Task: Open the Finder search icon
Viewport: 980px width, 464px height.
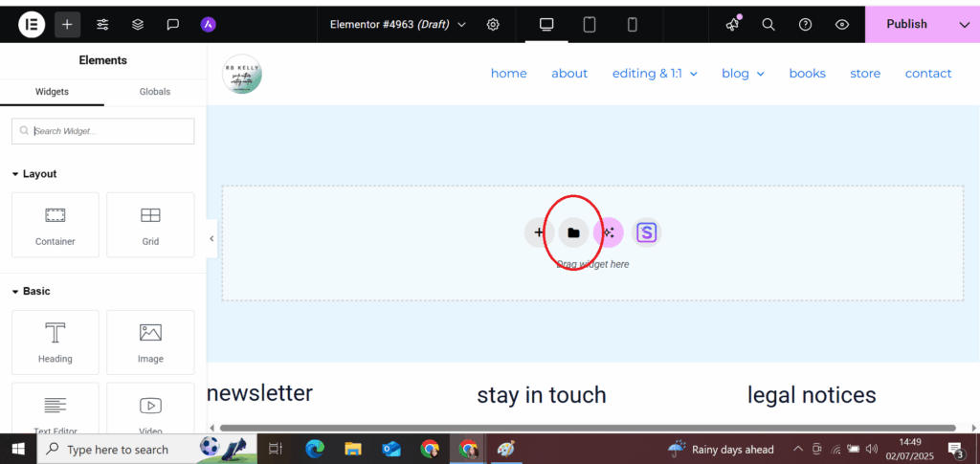Action: pos(768,24)
